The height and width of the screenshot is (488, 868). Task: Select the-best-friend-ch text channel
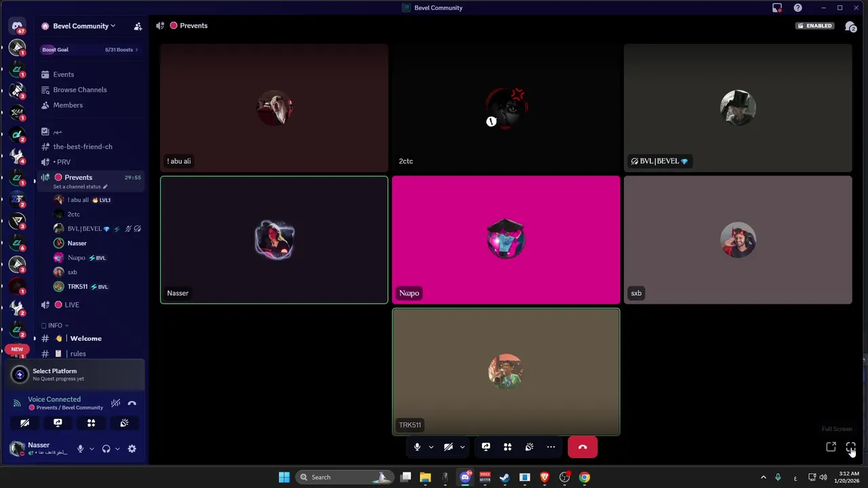[x=90, y=146]
